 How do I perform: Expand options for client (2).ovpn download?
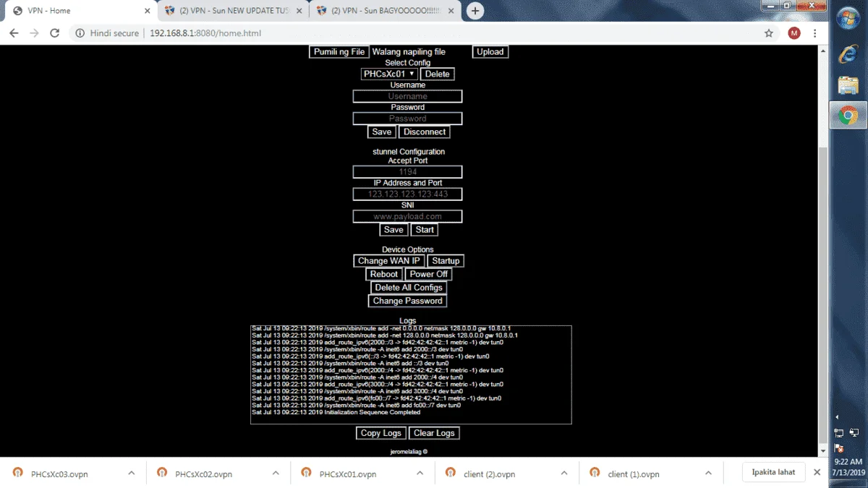coord(564,473)
